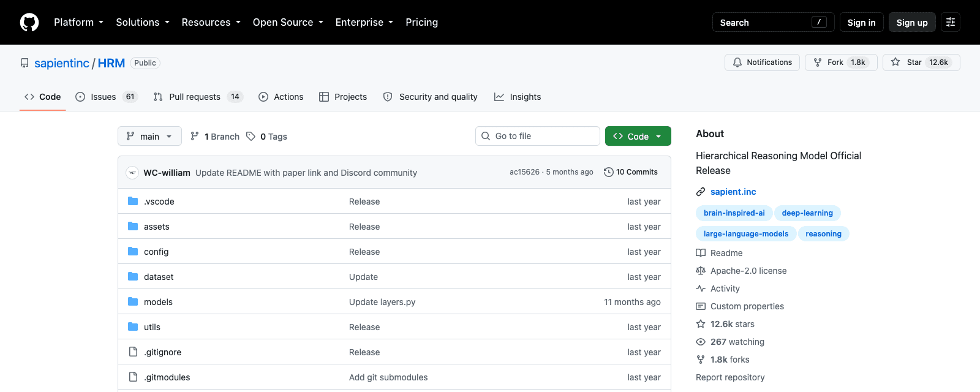The image size is (980, 392).
Task: Open the .gitmodules file
Action: [167, 377]
